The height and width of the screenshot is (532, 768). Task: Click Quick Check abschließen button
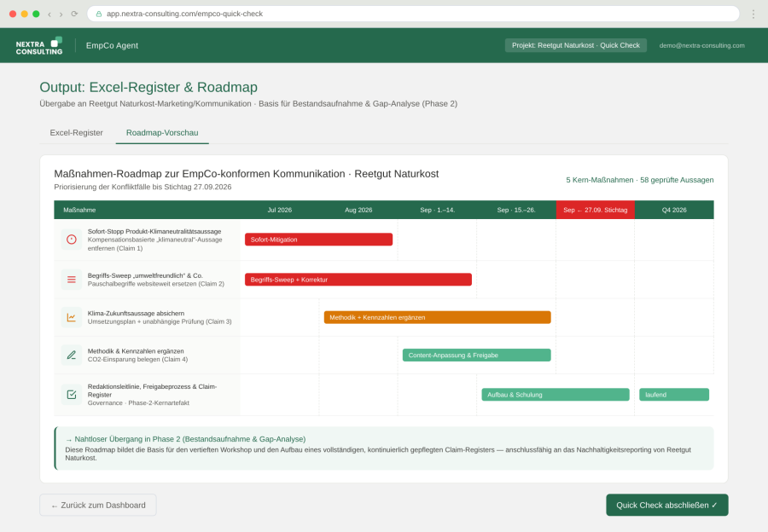click(x=667, y=505)
